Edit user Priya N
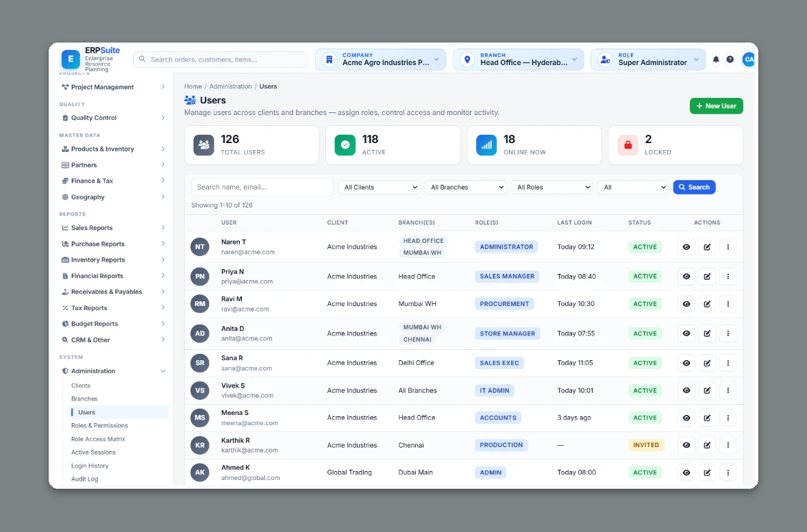Image resolution: width=807 pixels, height=532 pixels. click(x=707, y=277)
